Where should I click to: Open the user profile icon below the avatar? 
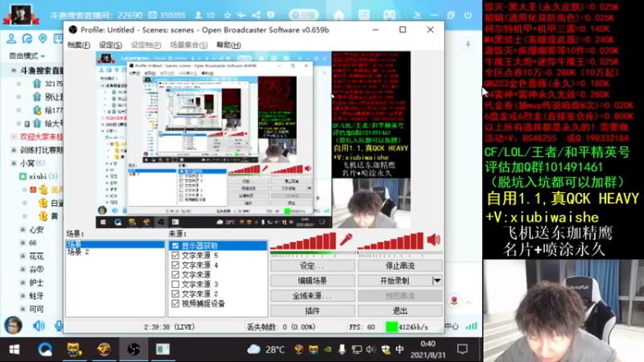tap(11, 39)
